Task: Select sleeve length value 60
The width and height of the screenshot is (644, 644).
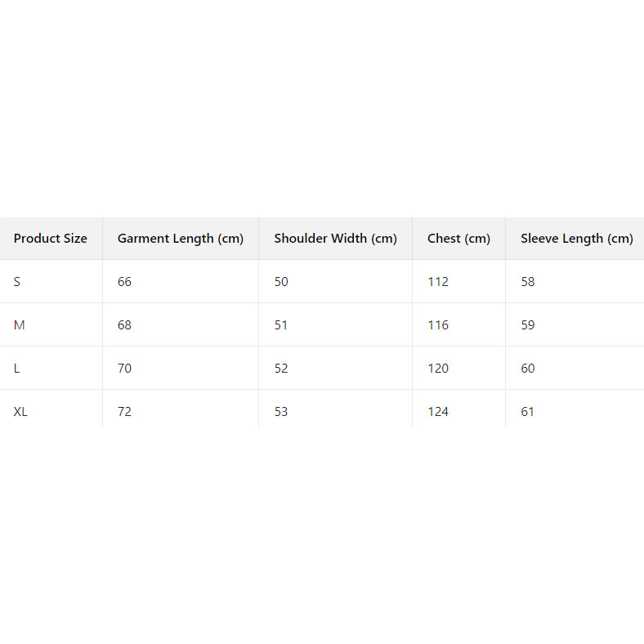Action: tap(528, 369)
